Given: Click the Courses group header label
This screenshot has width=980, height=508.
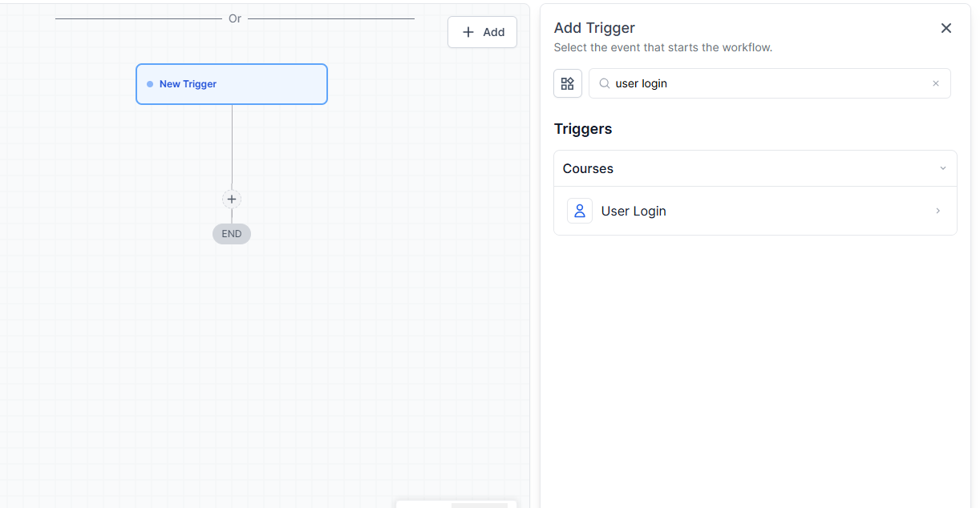Looking at the screenshot, I should (x=588, y=168).
